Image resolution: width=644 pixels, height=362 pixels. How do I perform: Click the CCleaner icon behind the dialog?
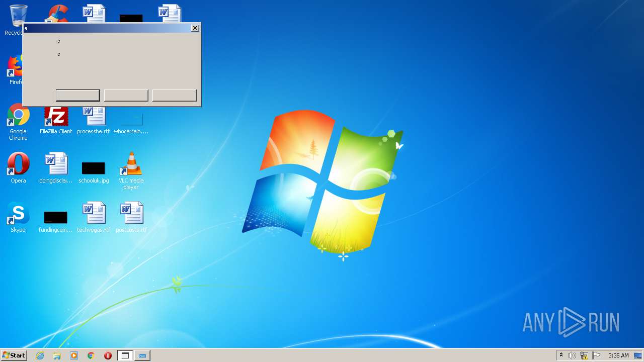[x=56, y=13]
